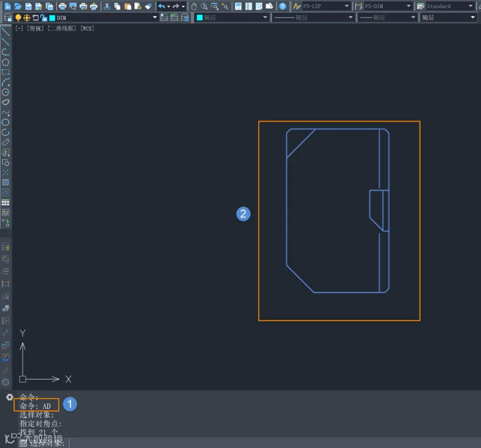Open the PX-LSP text style dropdown
This screenshot has height=448, width=481.
[x=347, y=6]
